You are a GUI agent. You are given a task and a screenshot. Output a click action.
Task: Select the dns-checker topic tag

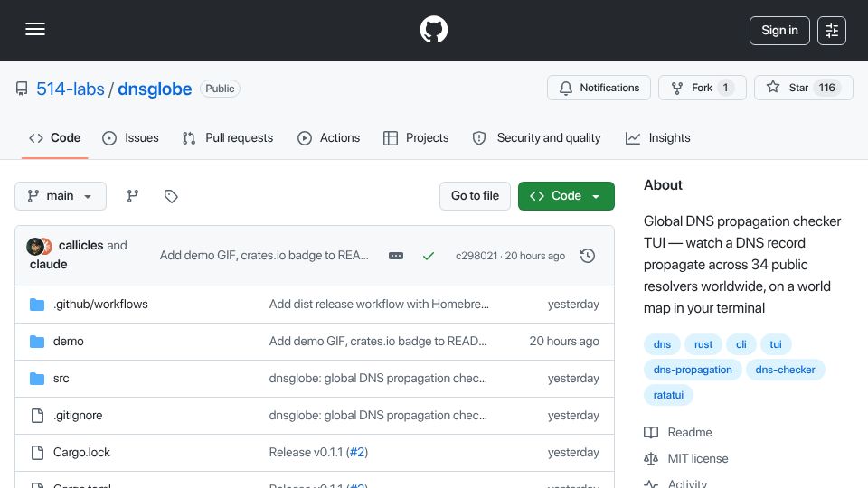(785, 370)
